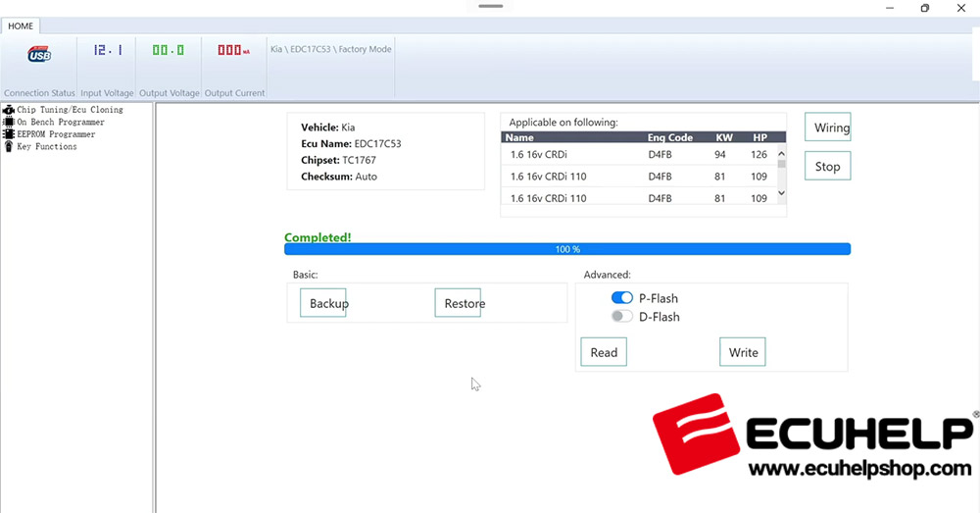Viewport: 980px width, 513px height.
Task: Click the Write button
Action: pyautogui.click(x=743, y=351)
